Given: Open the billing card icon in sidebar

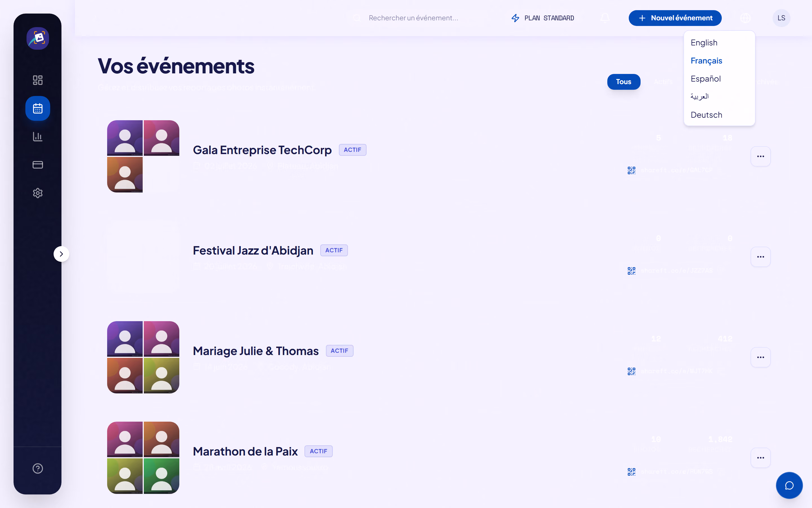Looking at the screenshot, I should pos(37,165).
